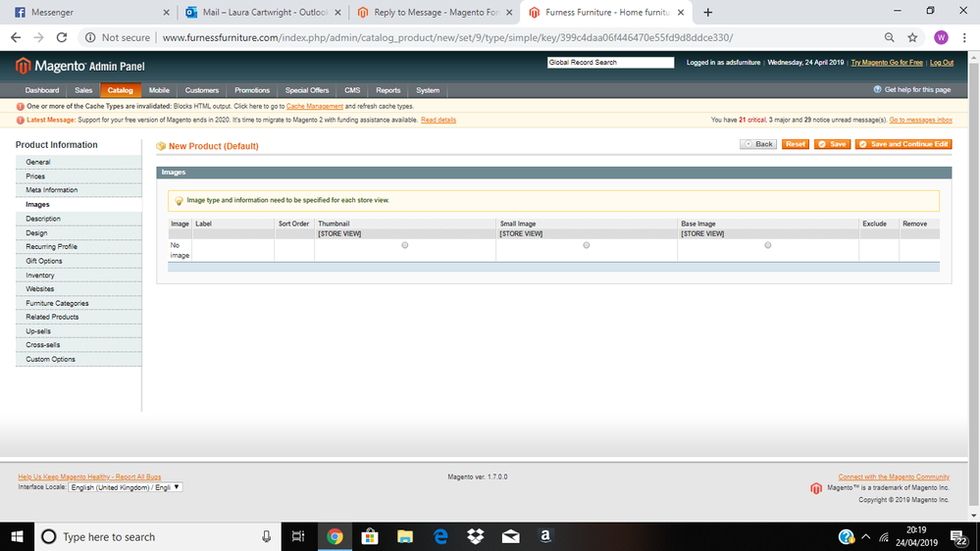This screenshot has width=980, height=551.
Task: Open the Chrome profile avatar
Action: (941, 37)
